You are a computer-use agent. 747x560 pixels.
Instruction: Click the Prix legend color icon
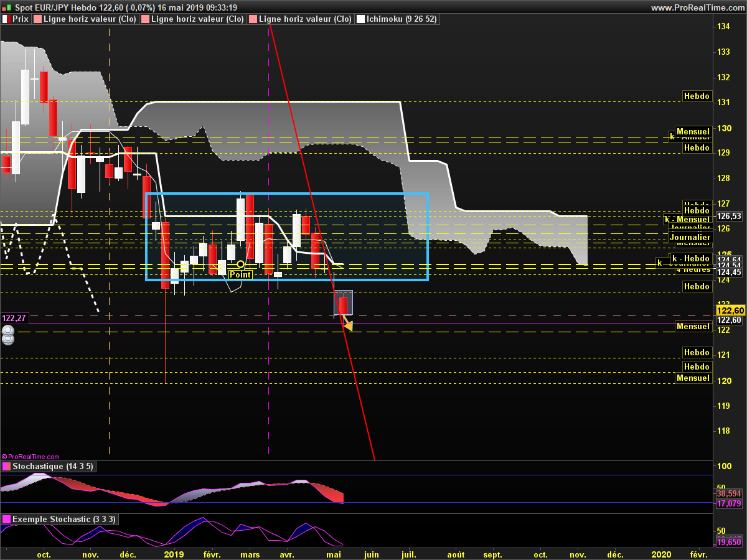tap(6, 19)
